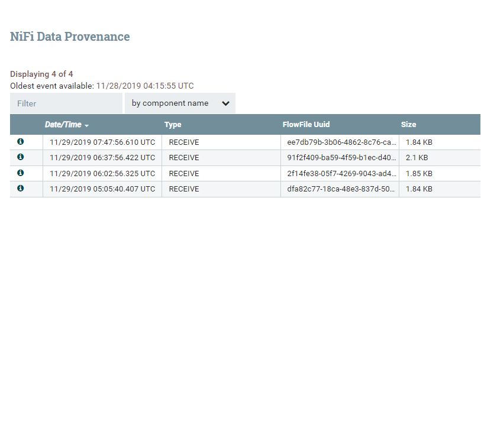Open details for the 05:05:40.407 event
Image resolution: width=481 pixels, height=448 pixels.
[x=21, y=188]
